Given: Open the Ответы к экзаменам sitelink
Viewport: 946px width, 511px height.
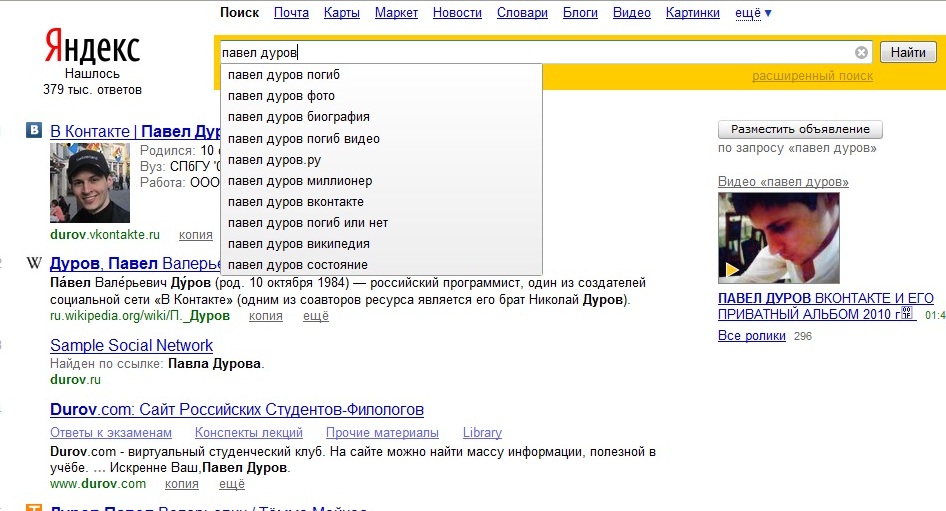Looking at the screenshot, I should tap(111, 433).
